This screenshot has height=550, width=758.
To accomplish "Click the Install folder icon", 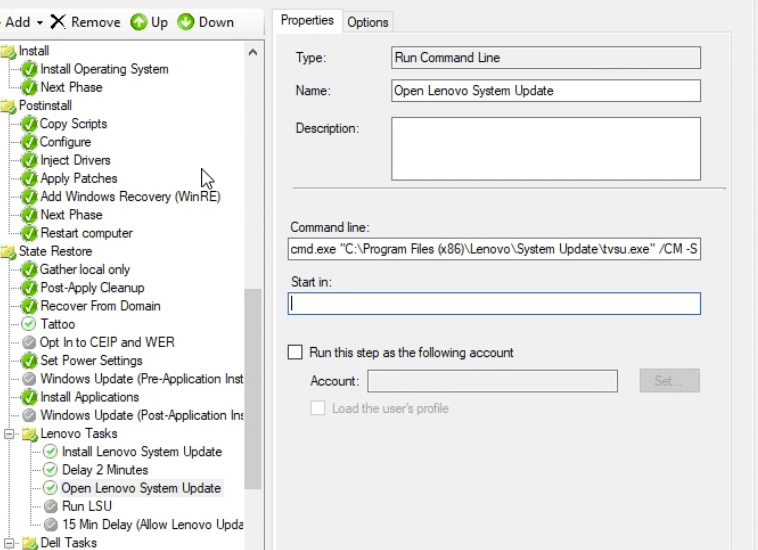I will pyautogui.click(x=8, y=51).
